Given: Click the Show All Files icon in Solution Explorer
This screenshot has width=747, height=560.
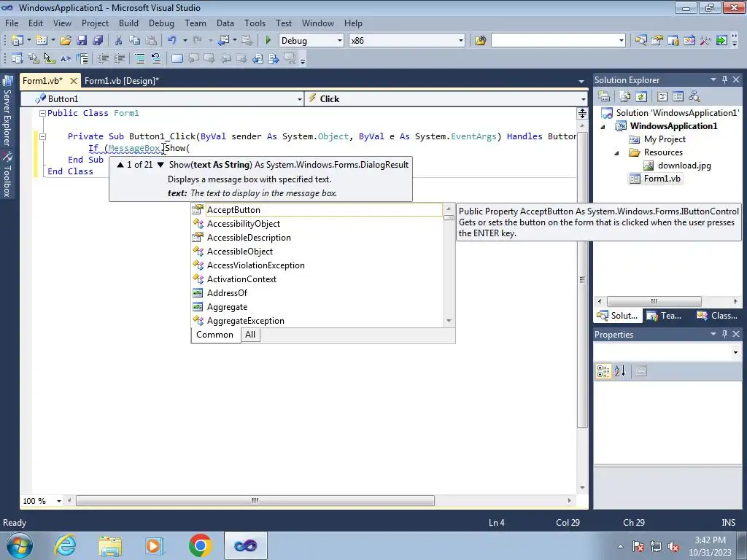Looking at the screenshot, I should click(625, 97).
